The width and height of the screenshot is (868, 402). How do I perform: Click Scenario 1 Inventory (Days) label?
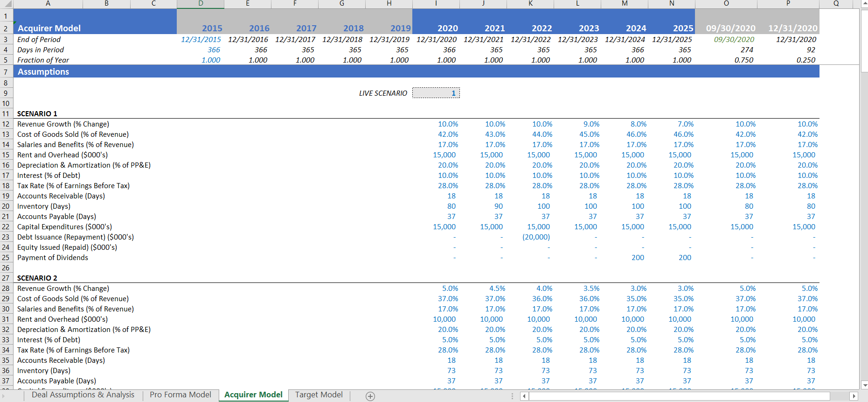(44, 206)
